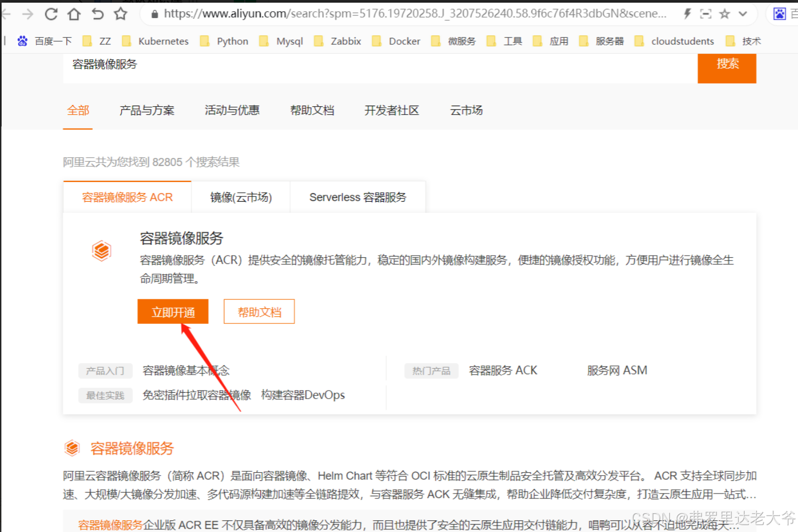This screenshot has height=532, width=798.
Task: Open the ZZ bookmark folder
Action: coord(97,41)
